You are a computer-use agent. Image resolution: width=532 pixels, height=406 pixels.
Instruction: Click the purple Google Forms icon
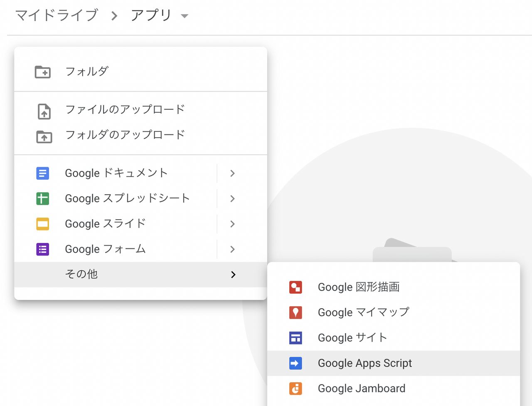click(42, 249)
